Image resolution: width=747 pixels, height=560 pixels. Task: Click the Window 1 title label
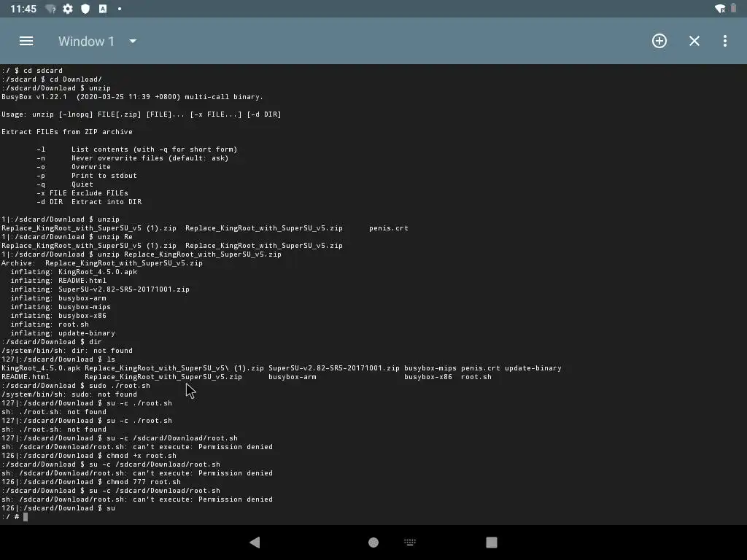(86, 42)
